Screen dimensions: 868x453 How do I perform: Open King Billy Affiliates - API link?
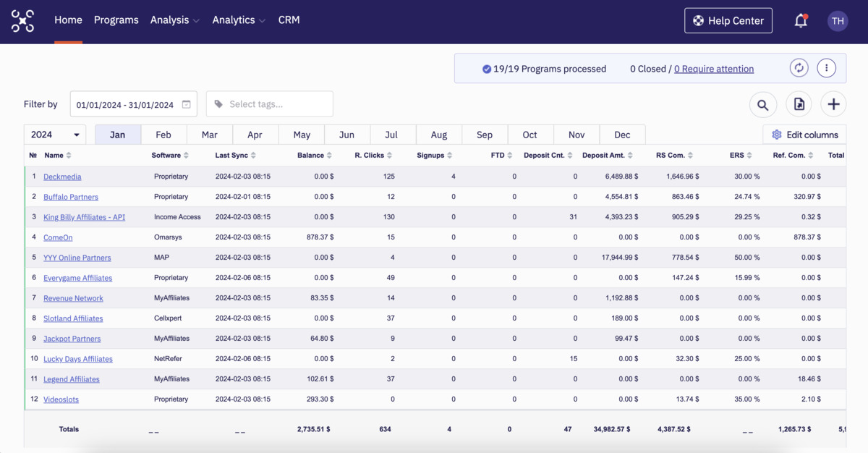pos(84,217)
